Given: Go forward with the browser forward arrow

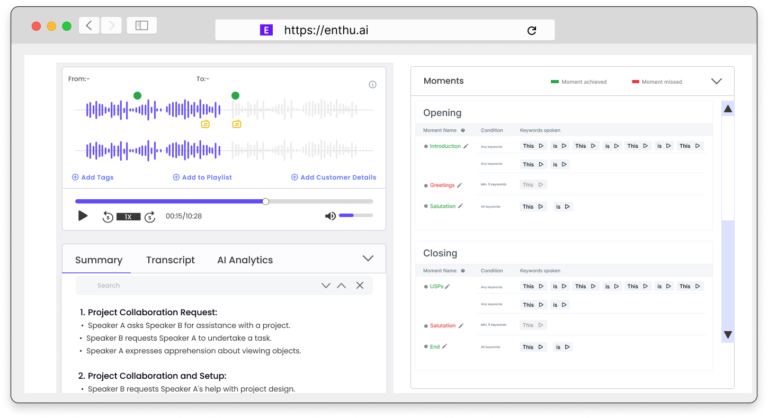Looking at the screenshot, I should 111,25.
